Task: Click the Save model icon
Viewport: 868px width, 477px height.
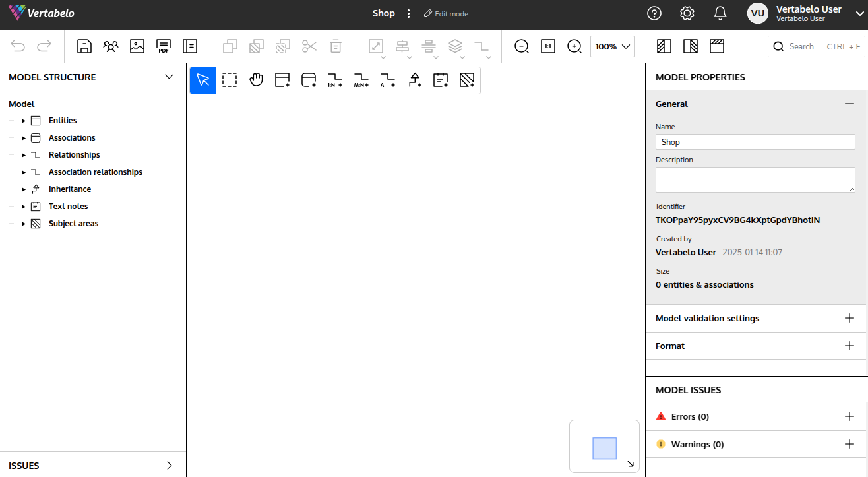Action: (84, 46)
